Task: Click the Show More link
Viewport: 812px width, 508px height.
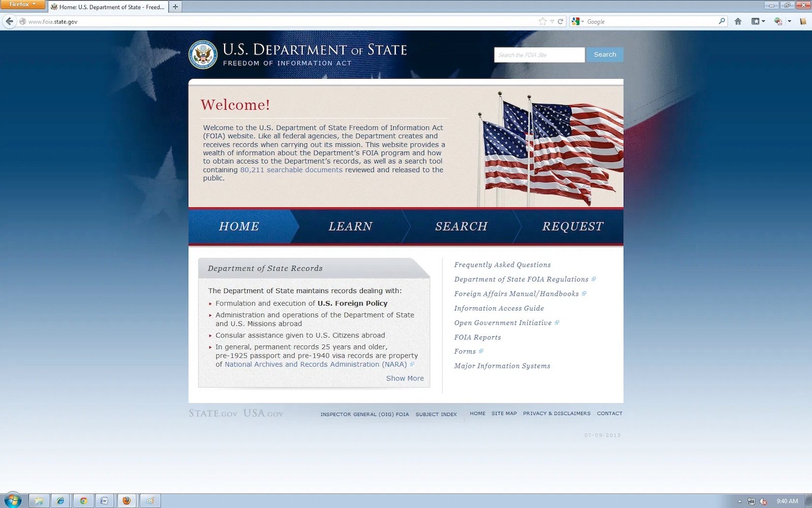Action: [405, 378]
